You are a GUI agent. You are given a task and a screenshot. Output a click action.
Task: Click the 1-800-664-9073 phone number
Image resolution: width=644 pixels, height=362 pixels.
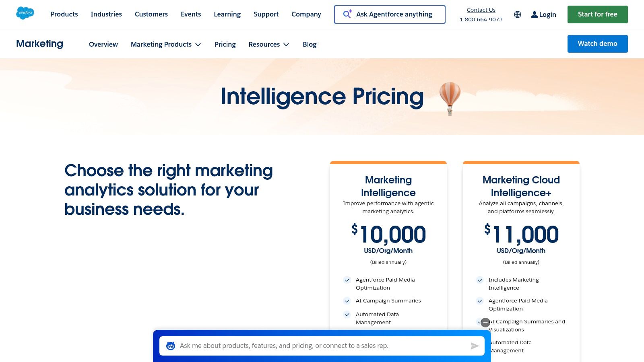[x=481, y=19]
